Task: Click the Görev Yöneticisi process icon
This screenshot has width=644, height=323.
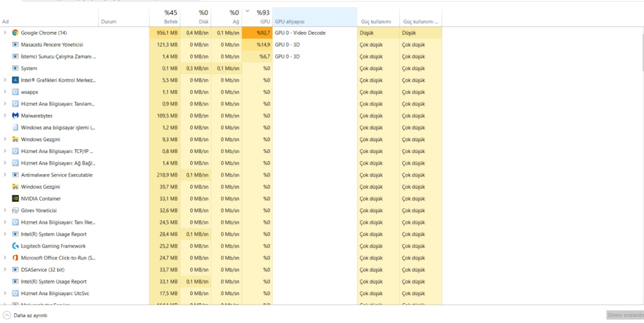Action: pyautogui.click(x=15, y=210)
